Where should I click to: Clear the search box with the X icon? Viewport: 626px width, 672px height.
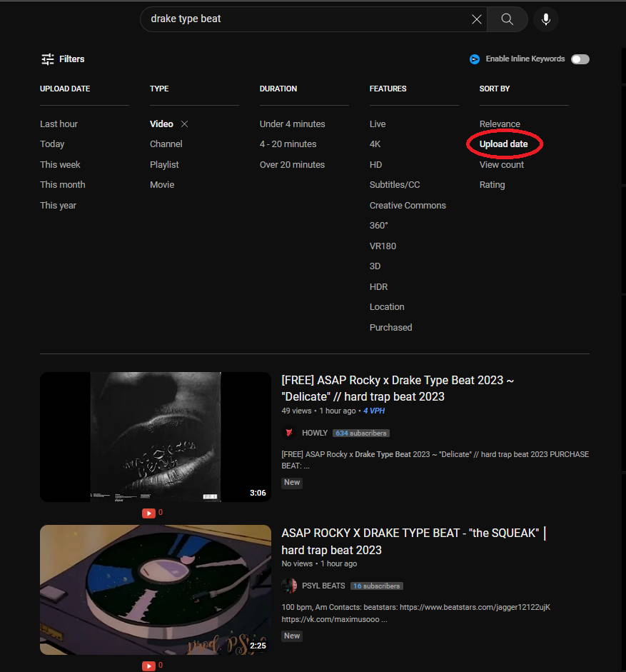tap(477, 19)
